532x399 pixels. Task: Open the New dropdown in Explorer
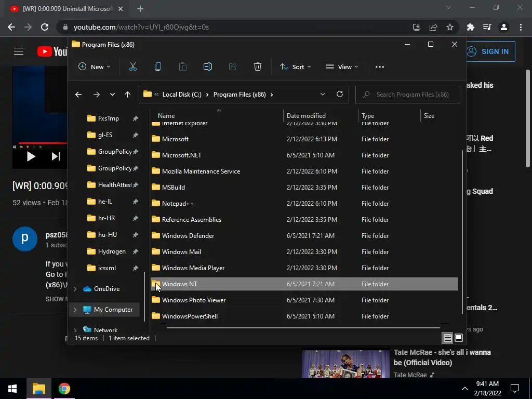[x=95, y=67]
